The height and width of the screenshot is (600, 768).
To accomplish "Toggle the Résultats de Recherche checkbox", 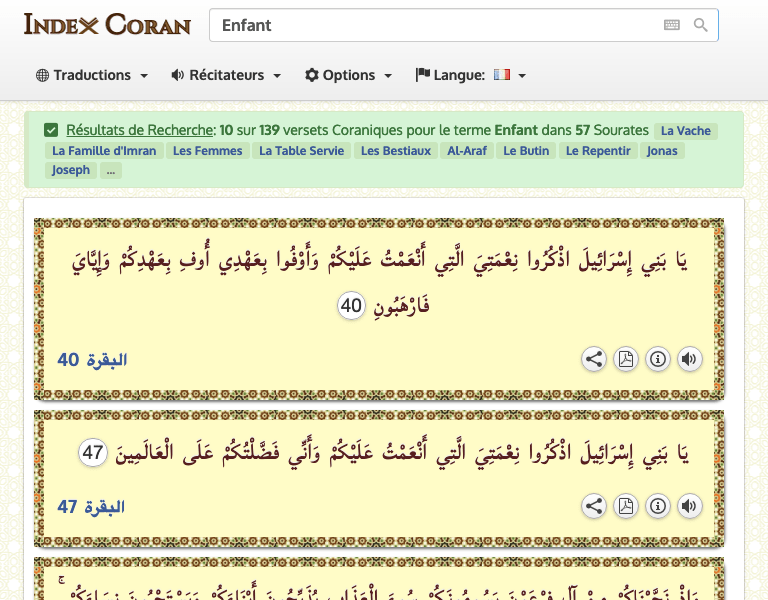I will tap(51, 130).
